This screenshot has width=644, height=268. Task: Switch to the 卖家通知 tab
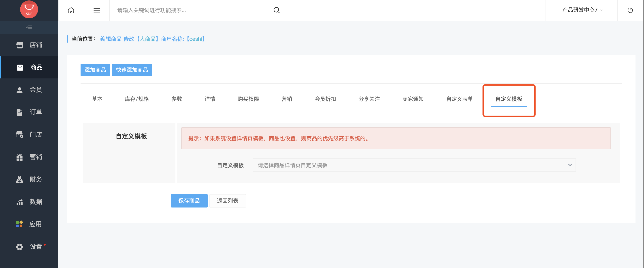pos(413,99)
